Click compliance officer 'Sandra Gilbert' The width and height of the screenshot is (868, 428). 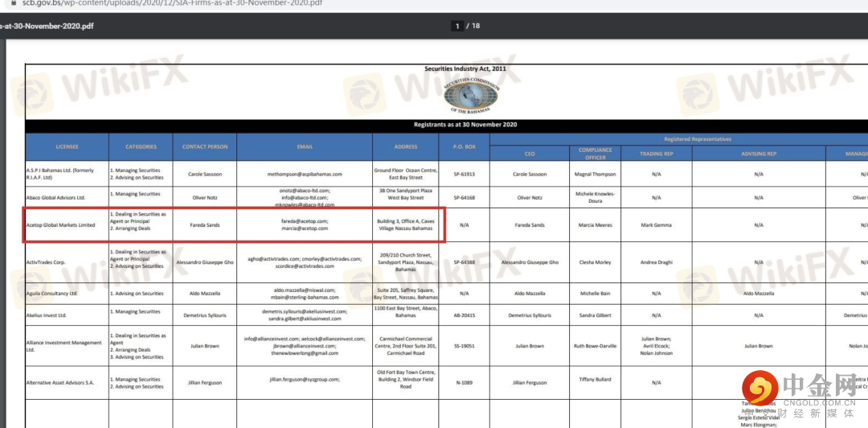[595, 315]
